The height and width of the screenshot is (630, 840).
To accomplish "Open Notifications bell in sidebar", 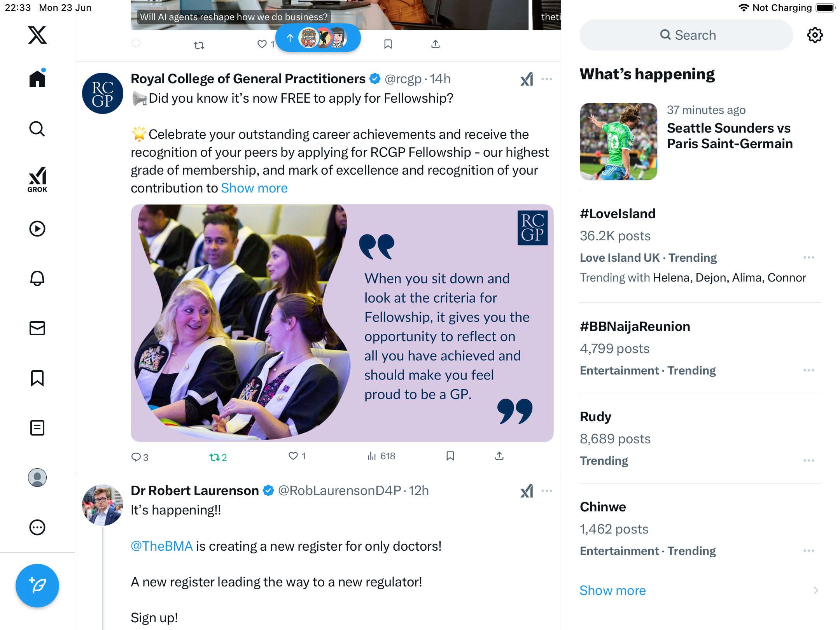I will coord(37,278).
